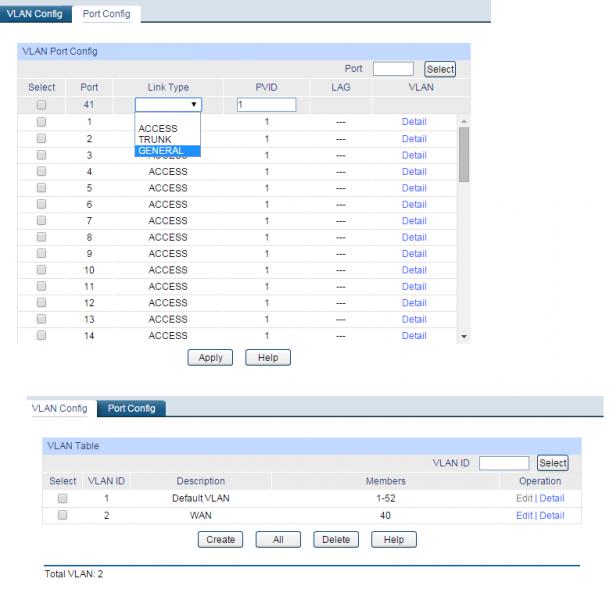Switch to Port Config tab above VLAN Table
The height and width of the screenshot is (600, 613).
[x=131, y=408]
